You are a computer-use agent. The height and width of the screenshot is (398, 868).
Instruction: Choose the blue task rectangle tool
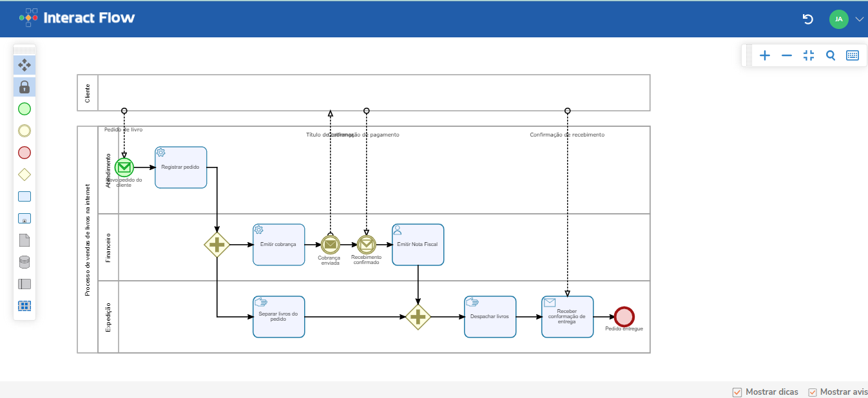tap(24, 196)
